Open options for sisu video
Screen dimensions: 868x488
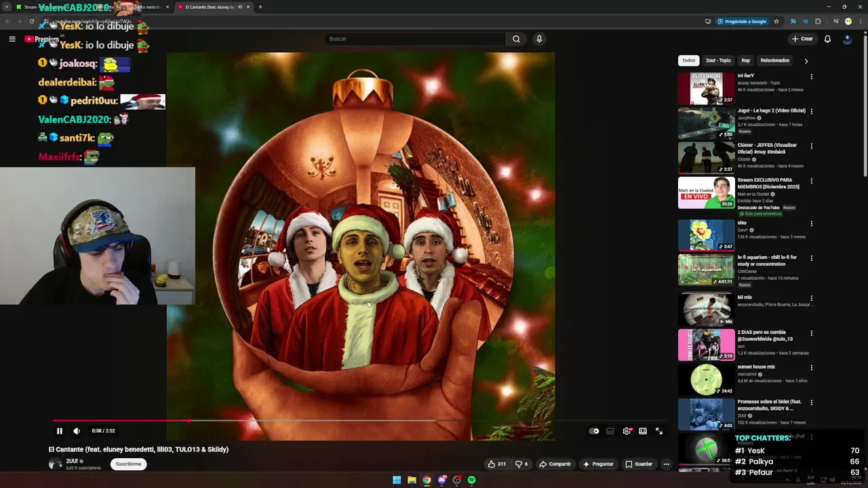click(x=811, y=224)
